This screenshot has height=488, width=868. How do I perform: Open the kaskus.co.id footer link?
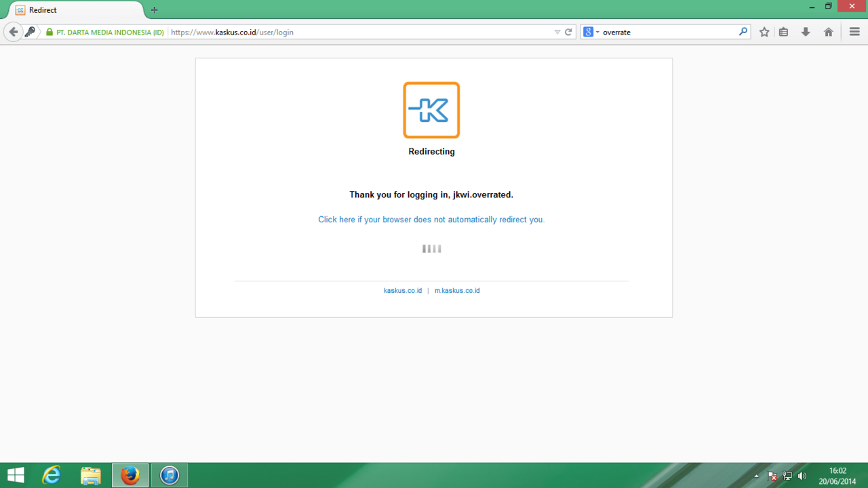(403, 291)
